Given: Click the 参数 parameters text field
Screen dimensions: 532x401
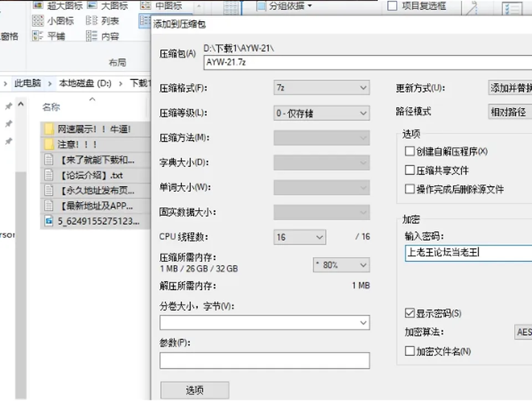Looking at the screenshot, I should click(x=265, y=361).
